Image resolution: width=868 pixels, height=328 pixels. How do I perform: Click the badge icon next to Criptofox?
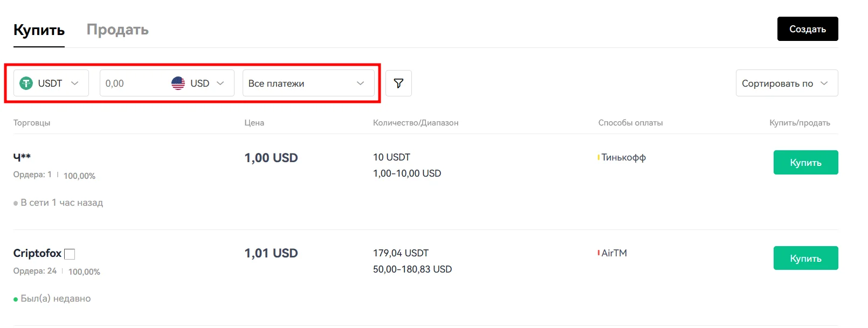click(70, 254)
